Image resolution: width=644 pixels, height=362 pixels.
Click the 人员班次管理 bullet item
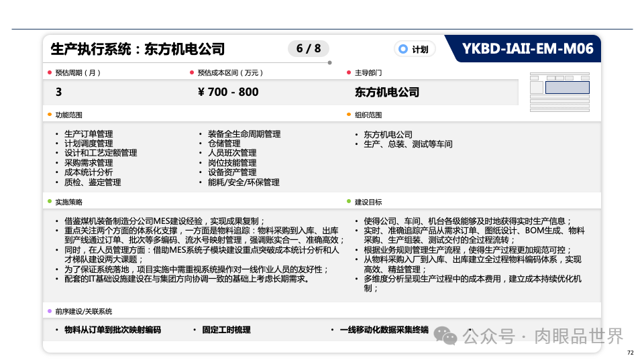232,153
